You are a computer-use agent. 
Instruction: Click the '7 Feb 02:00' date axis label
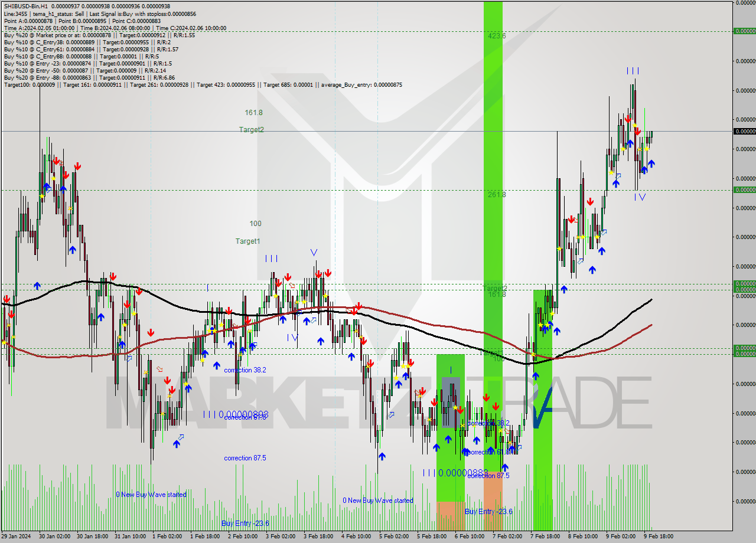(x=507, y=537)
